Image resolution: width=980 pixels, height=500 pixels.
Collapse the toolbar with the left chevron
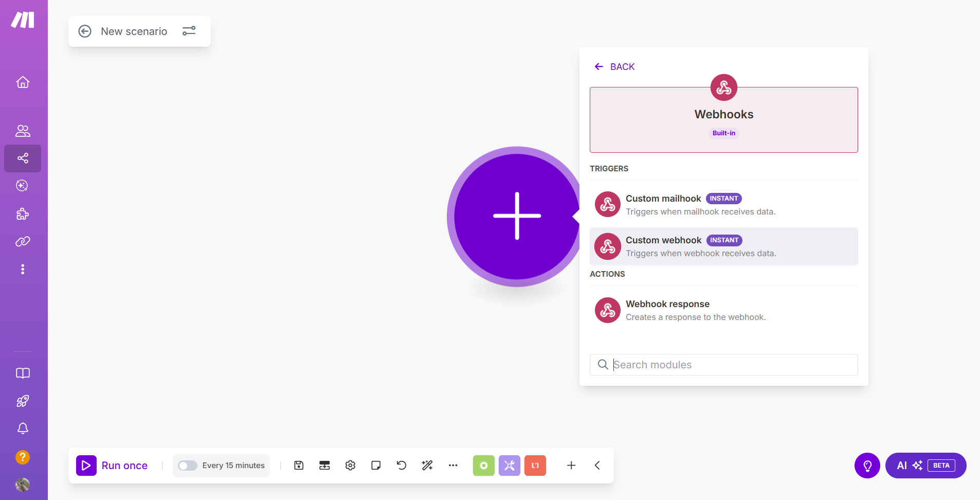(x=597, y=466)
